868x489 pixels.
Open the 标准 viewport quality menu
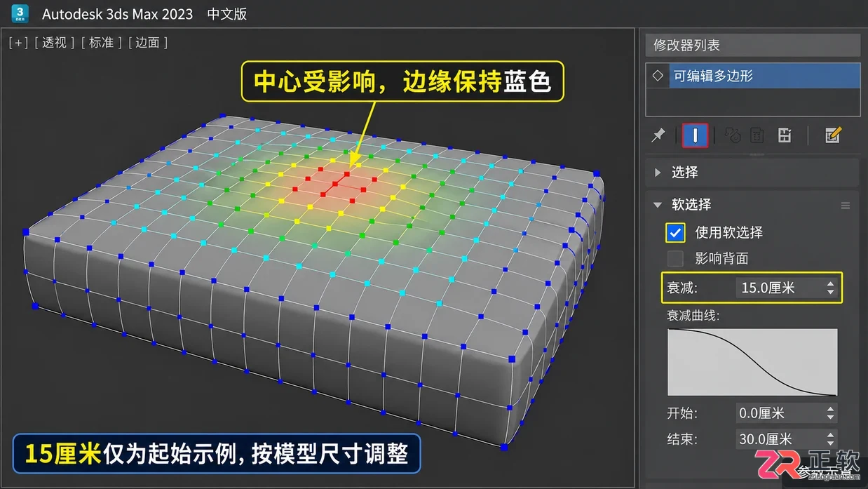[101, 42]
